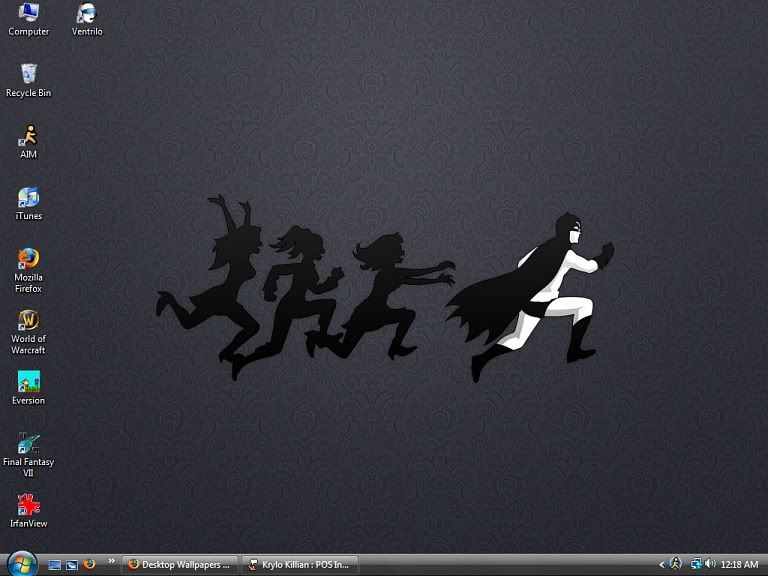Click Switch Between Windows in Quick Launch
This screenshot has height=576, width=768.
tap(72, 565)
